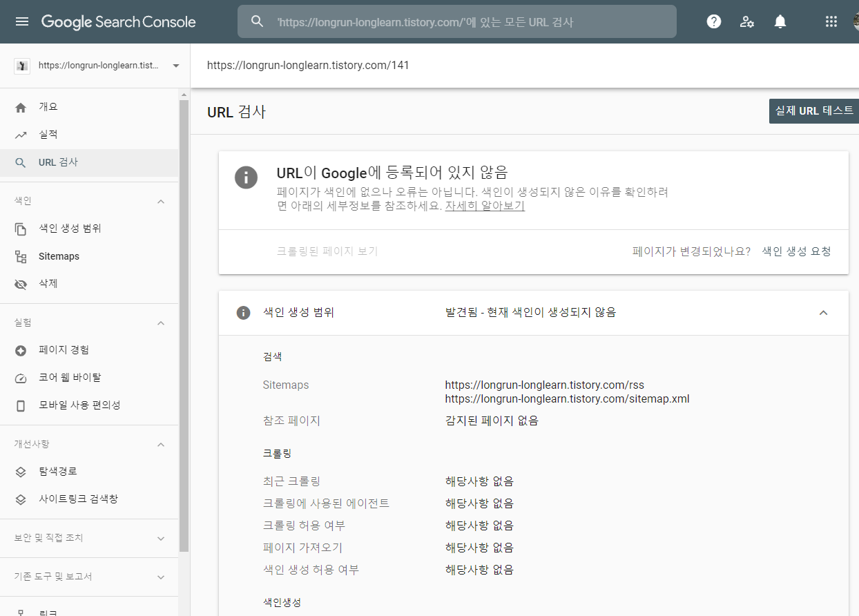
Task: Click the 실적 trend chart icon
Action: tap(21, 135)
